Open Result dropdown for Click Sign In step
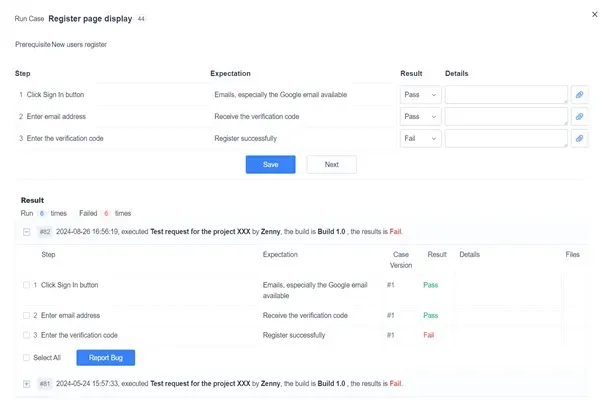 click(420, 94)
